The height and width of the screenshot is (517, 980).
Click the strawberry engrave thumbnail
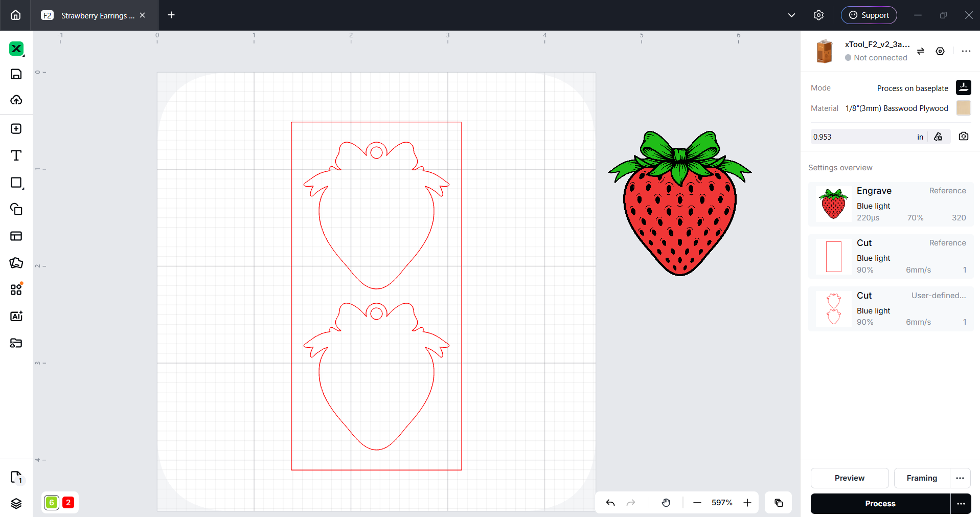click(x=833, y=204)
